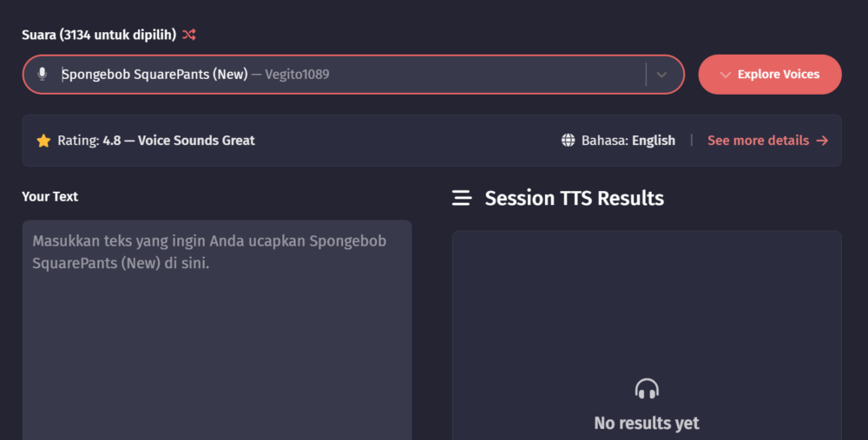Image resolution: width=868 pixels, height=440 pixels.
Task: Click the No results yet message
Action: click(x=647, y=424)
